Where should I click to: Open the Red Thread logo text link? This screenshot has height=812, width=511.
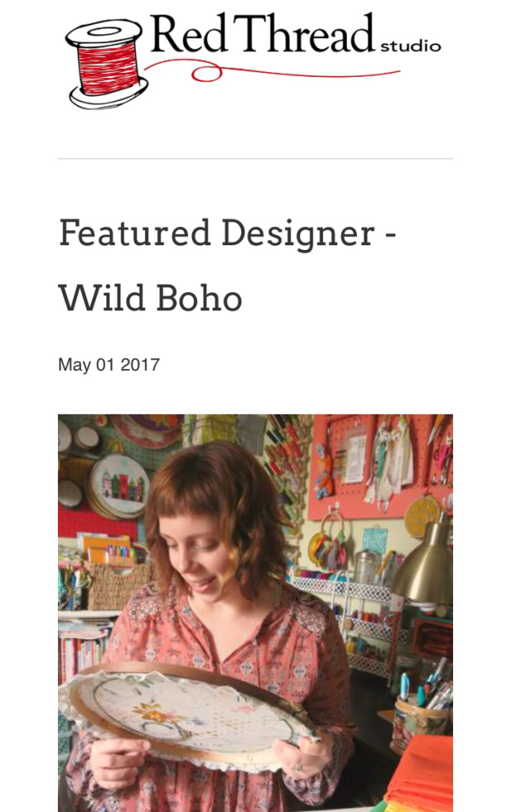click(x=262, y=35)
